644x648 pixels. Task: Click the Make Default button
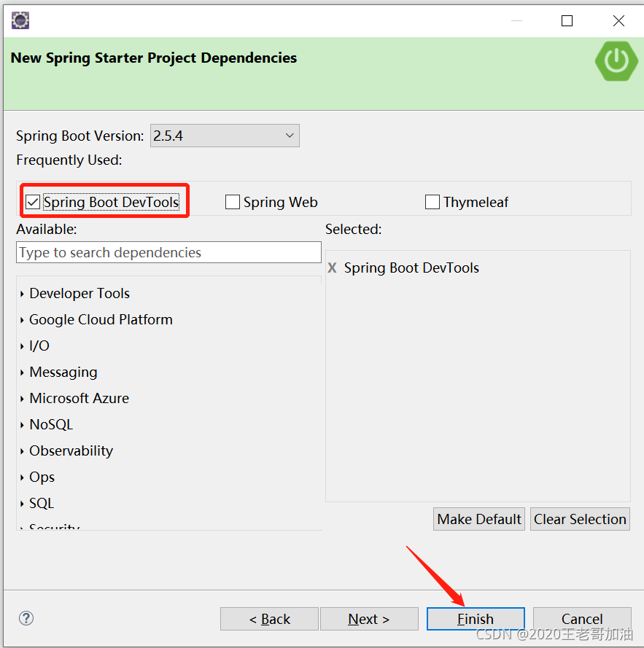point(479,519)
